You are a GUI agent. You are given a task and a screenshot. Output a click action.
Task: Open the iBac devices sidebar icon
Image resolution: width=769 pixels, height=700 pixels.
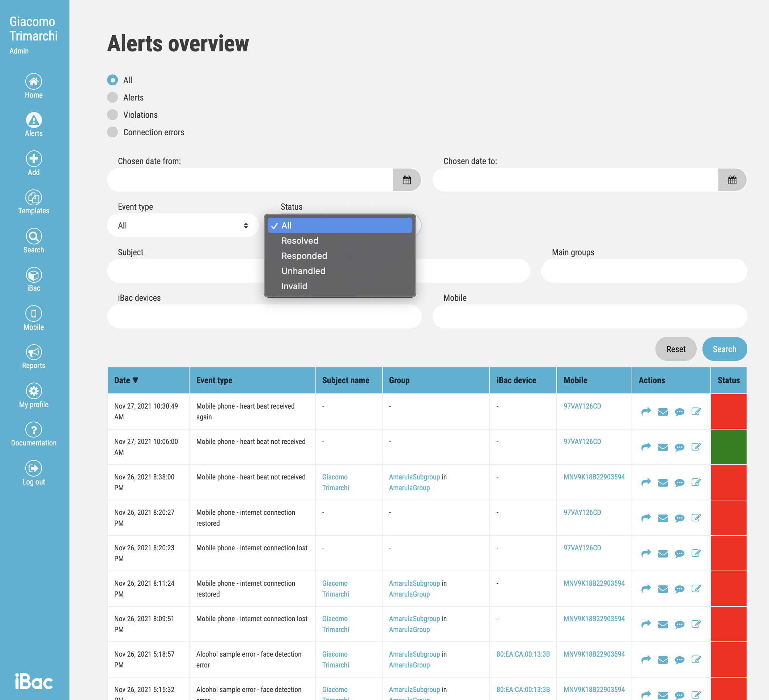34,275
